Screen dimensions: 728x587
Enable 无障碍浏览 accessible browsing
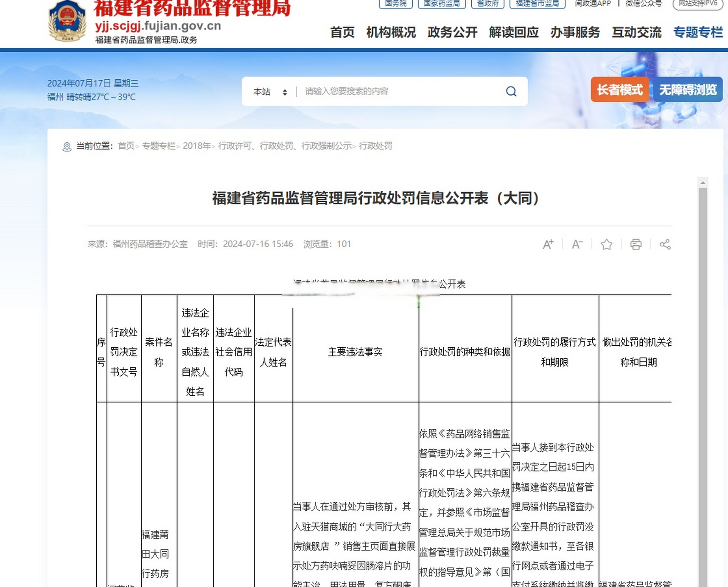click(x=688, y=89)
